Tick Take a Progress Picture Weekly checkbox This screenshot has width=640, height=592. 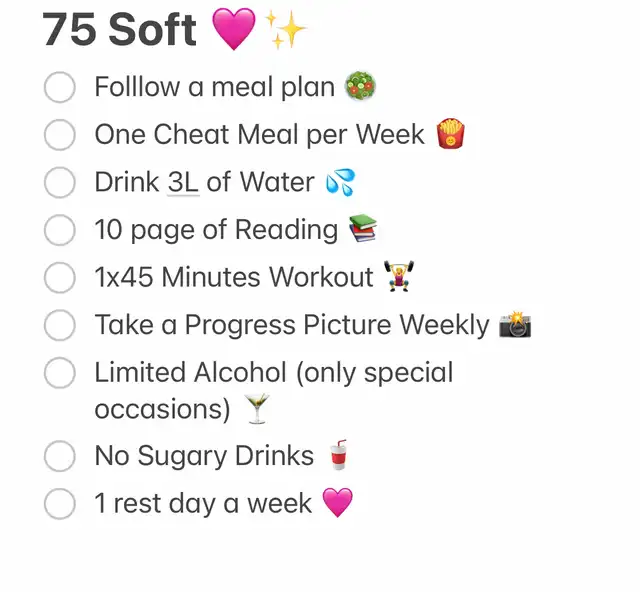pos(60,326)
